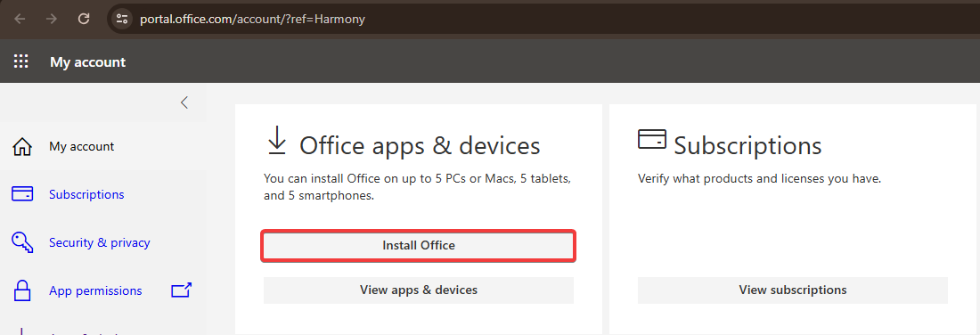Click the View subscriptions button
Screen dimensions: 980x335
coord(793,290)
